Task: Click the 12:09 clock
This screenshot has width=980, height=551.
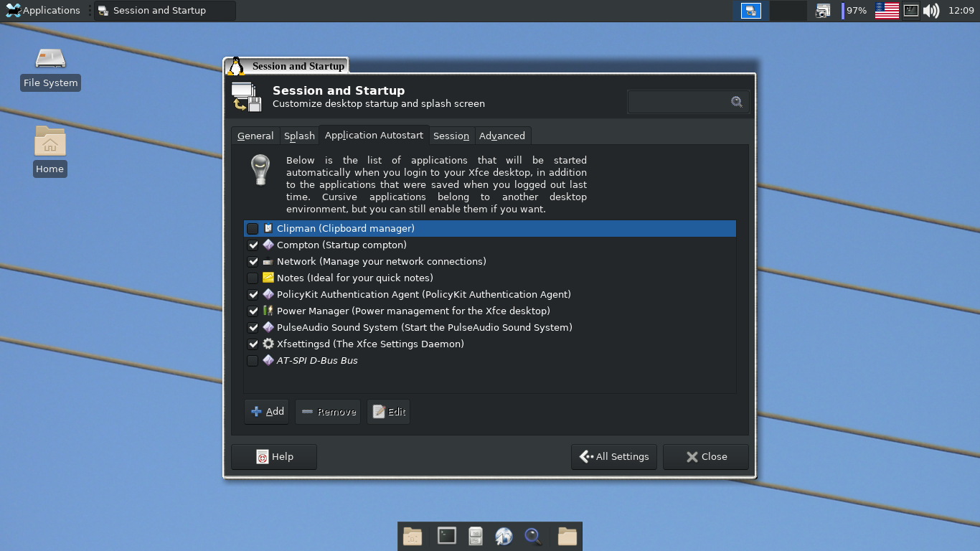Action: [961, 10]
